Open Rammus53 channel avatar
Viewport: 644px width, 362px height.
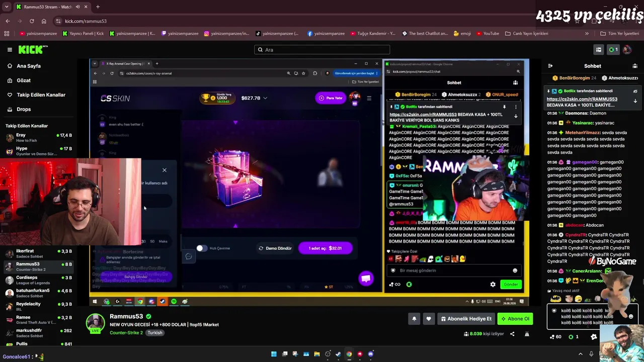pyautogui.click(x=95, y=323)
